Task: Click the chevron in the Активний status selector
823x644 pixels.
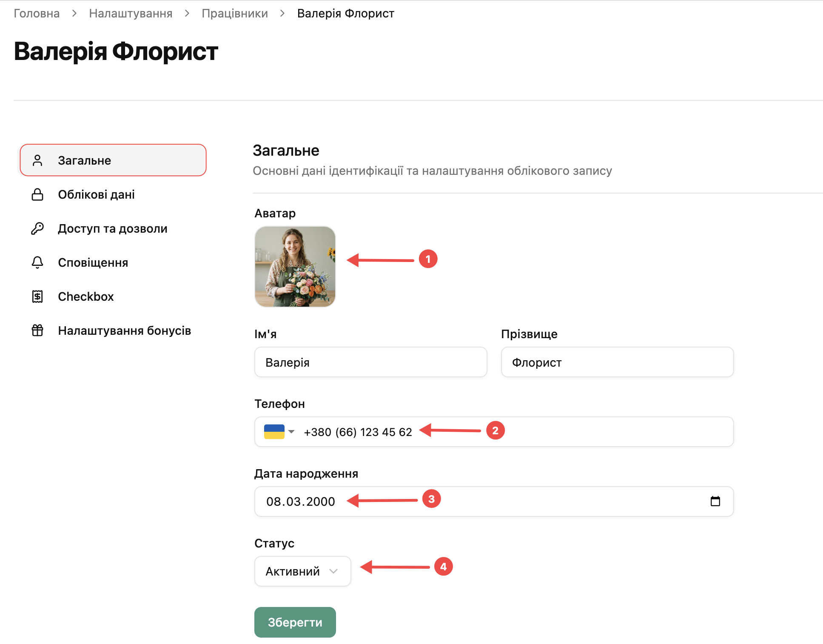Action: [x=333, y=571]
